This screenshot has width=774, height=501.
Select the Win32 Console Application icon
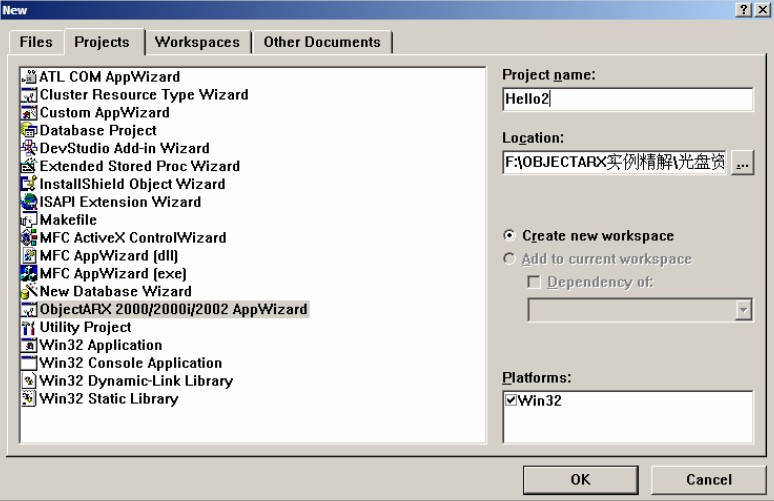click(29, 363)
